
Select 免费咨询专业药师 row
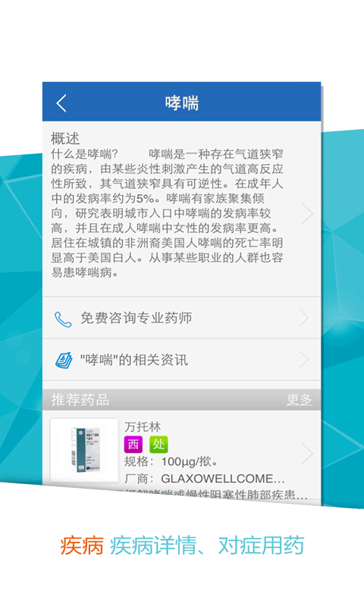click(181, 318)
